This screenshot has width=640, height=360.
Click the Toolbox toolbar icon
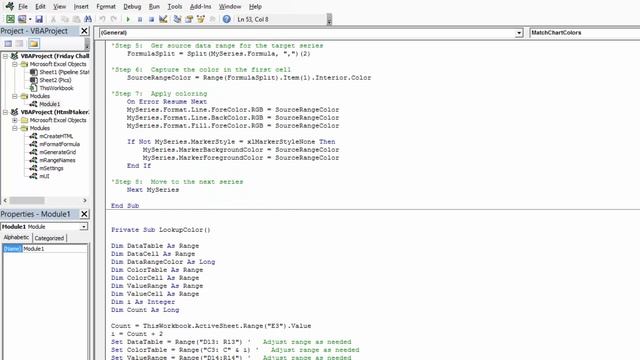coord(212,19)
